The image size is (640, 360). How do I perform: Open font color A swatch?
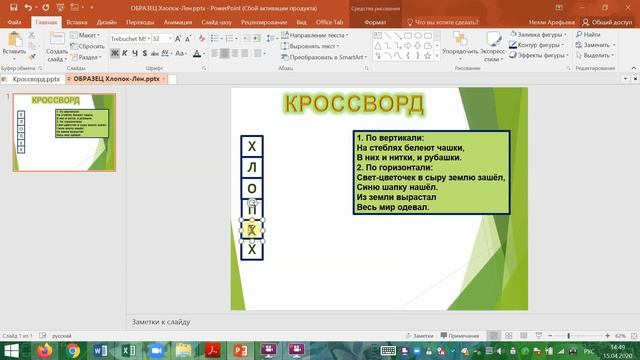[197, 53]
